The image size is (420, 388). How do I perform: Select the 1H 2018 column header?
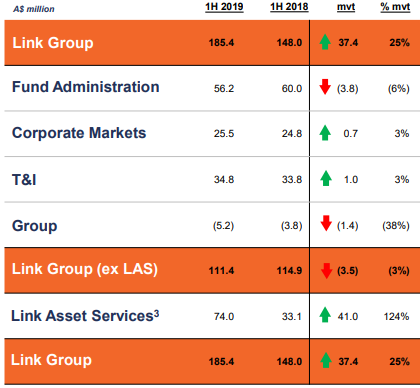(x=289, y=7)
